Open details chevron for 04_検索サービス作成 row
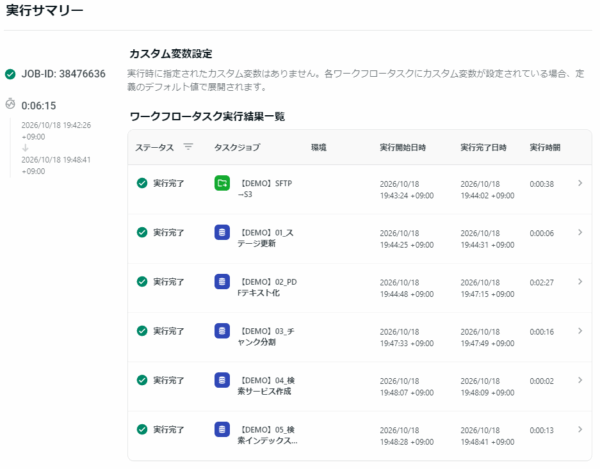Screen dimensions: 600x469 pyautogui.click(x=580, y=380)
